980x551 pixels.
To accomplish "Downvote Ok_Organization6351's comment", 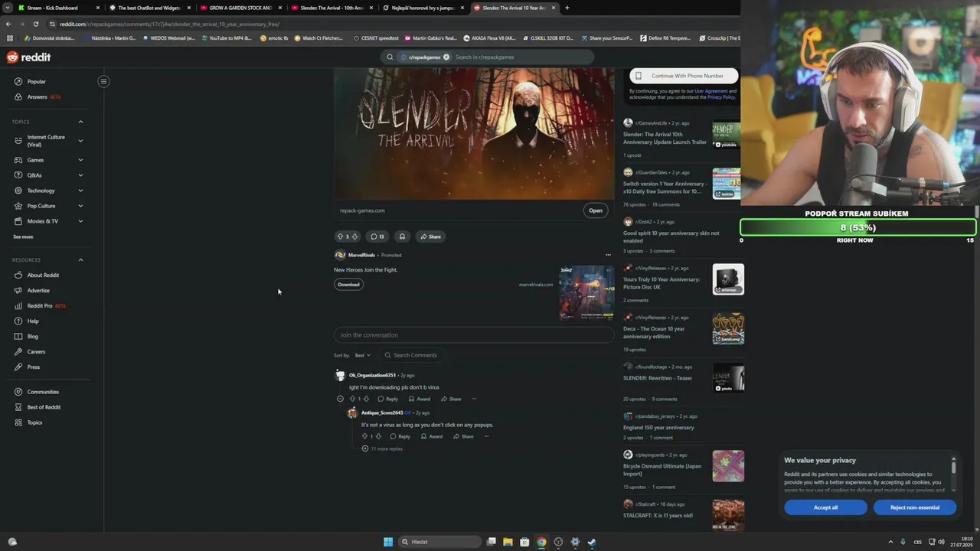I will (x=366, y=399).
